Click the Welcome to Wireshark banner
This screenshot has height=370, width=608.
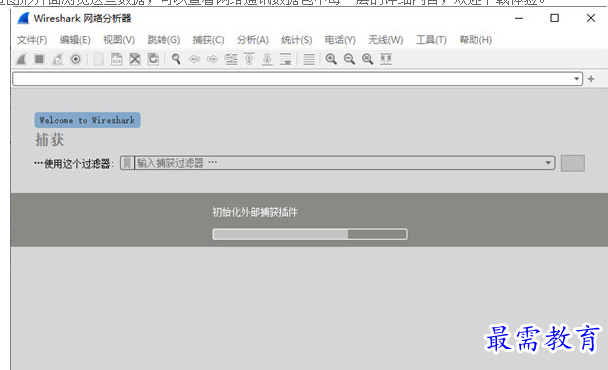coord(88,120)
